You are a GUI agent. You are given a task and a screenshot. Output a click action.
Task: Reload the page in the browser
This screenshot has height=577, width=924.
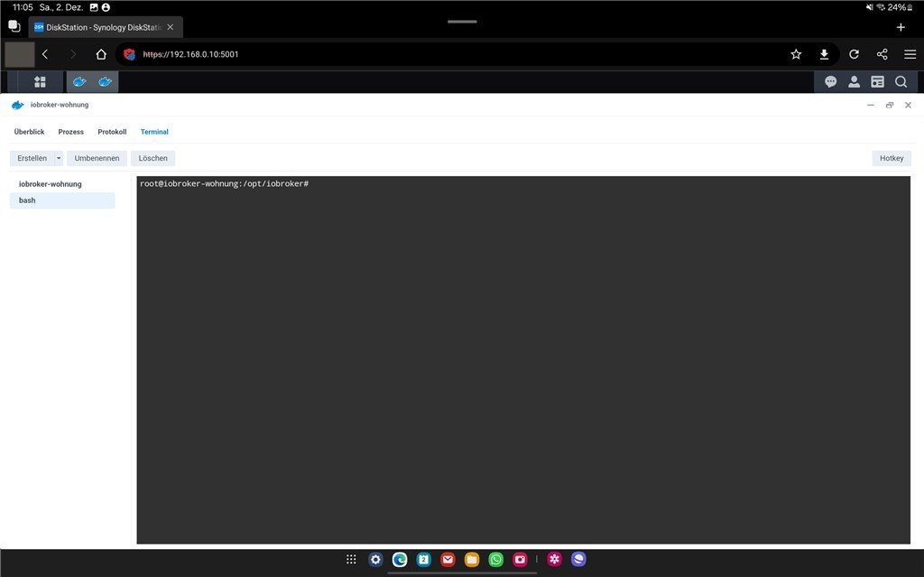(854, 54)
